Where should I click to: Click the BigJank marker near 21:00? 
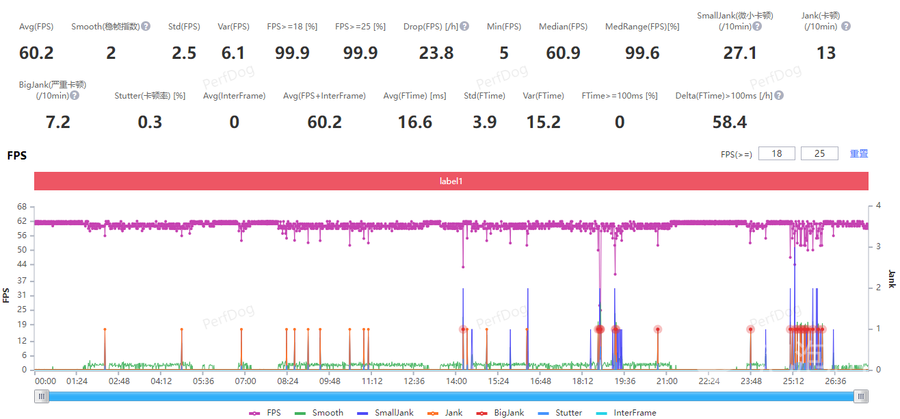click(x=658, y=329)
